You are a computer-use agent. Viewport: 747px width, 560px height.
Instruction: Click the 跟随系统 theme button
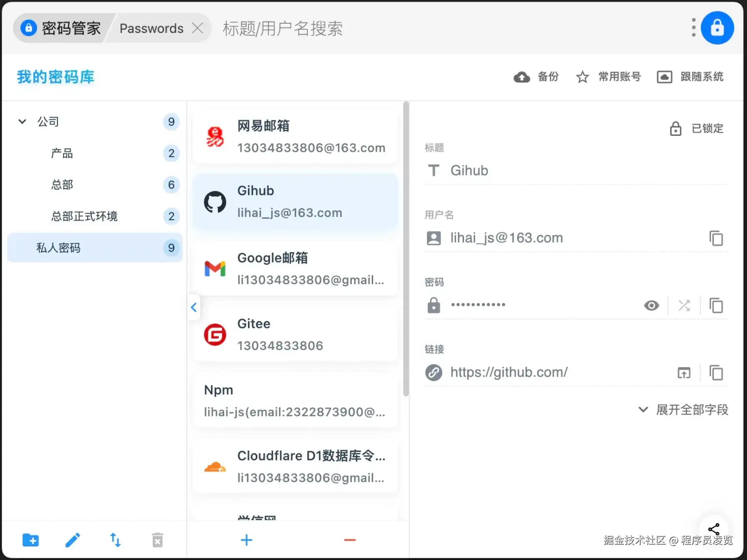pos(690,77)
